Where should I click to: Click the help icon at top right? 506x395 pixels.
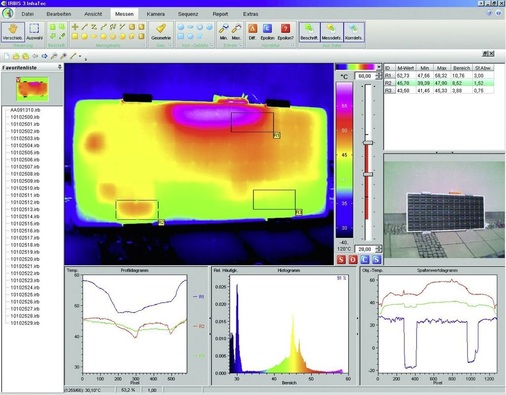tap(499, 13)
